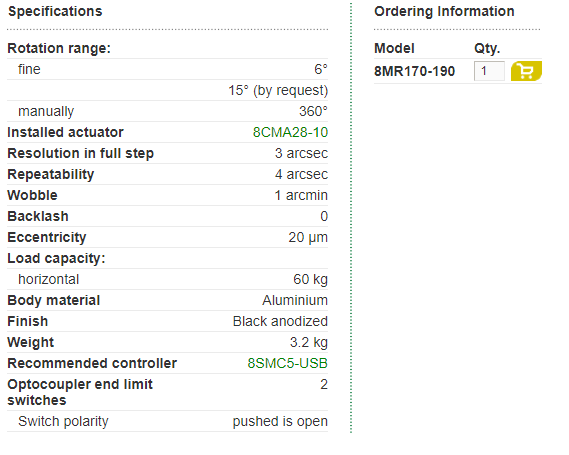Select the Weight 3.2 kg value
Viewport: 569px width, 455px height.
pos(308,343)
